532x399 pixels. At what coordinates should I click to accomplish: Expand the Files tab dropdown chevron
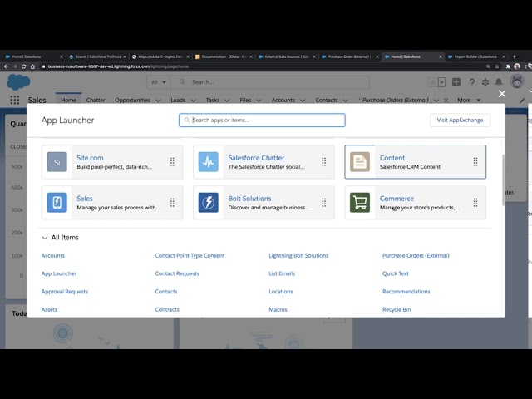point(259,101)
